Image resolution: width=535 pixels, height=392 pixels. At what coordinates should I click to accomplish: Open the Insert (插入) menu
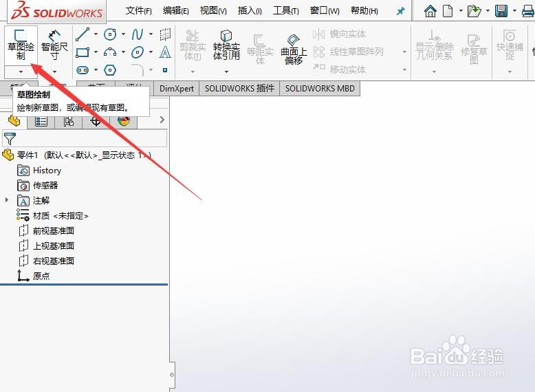[x=250, y=11]
